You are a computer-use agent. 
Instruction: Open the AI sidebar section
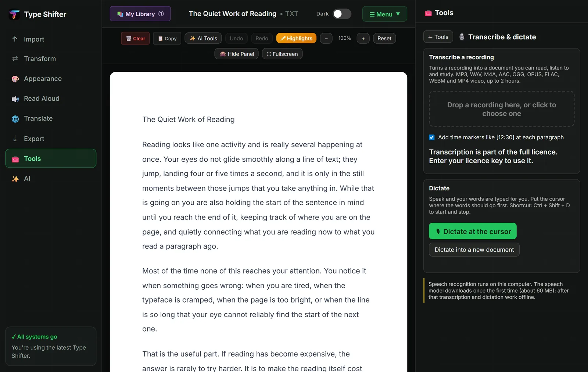51,179
